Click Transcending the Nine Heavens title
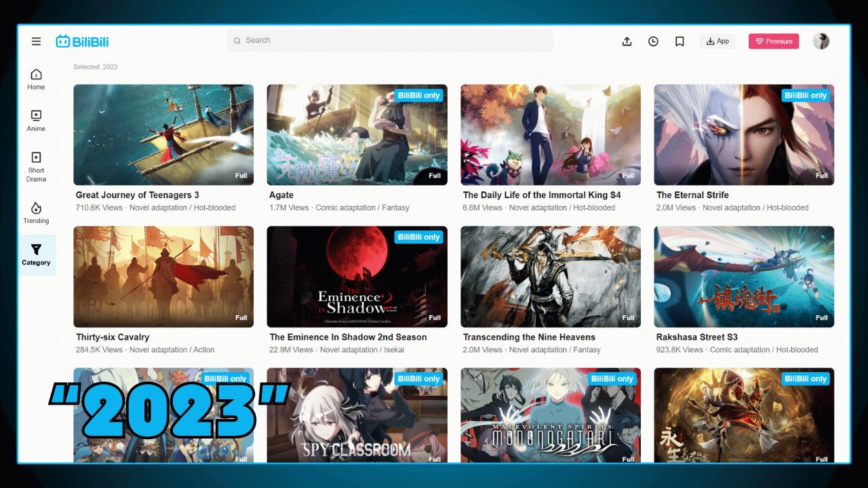 (529, 337)
